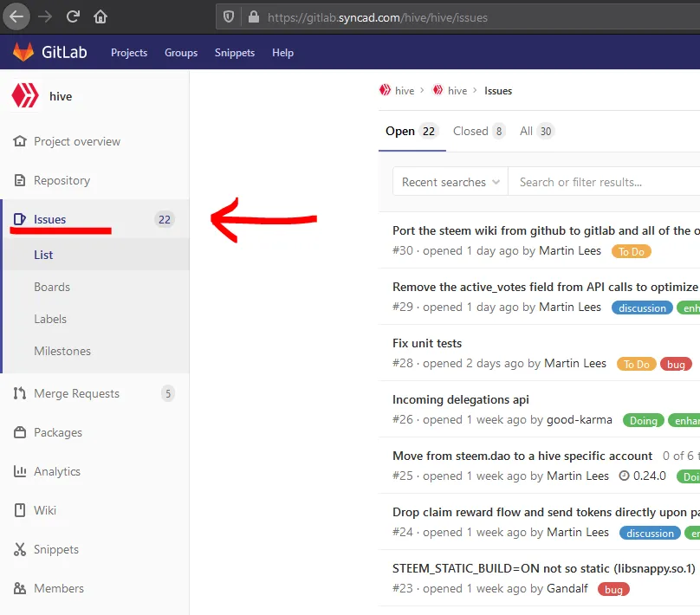
Task: Open the 'Fix unit tests' issue
Action: click(427, 343)
